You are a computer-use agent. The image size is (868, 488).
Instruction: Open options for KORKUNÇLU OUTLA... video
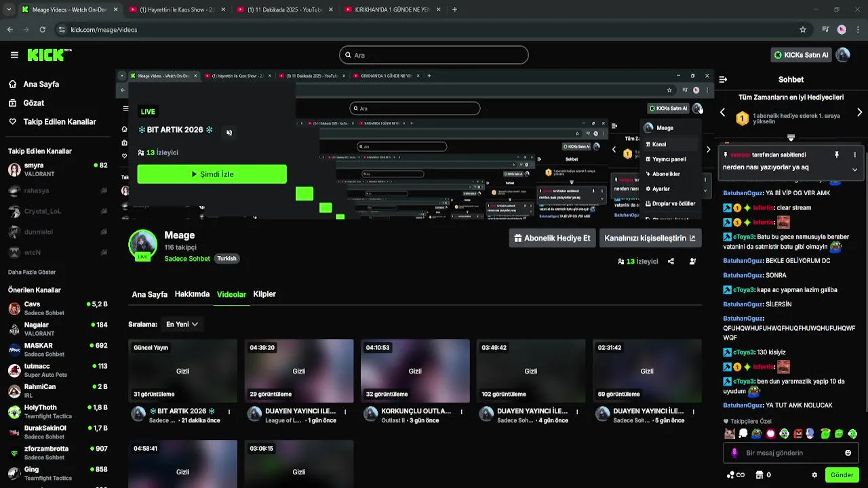[462, 411]
